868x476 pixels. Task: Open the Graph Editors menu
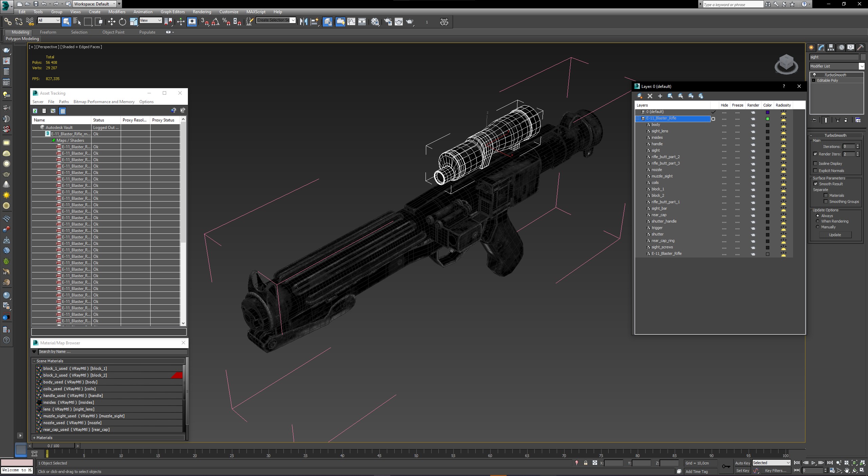(173, 12)
